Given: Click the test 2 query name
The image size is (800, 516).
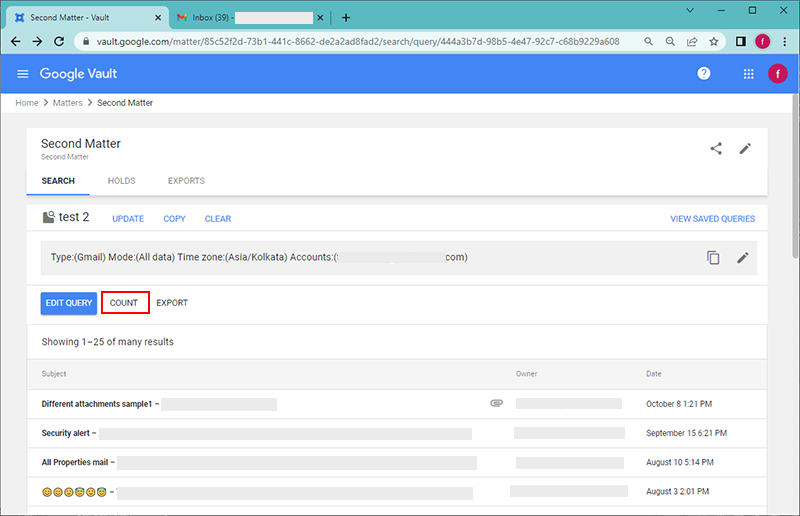Looking at the screenshot, I should pyautogui.click(x=74, y=217).
